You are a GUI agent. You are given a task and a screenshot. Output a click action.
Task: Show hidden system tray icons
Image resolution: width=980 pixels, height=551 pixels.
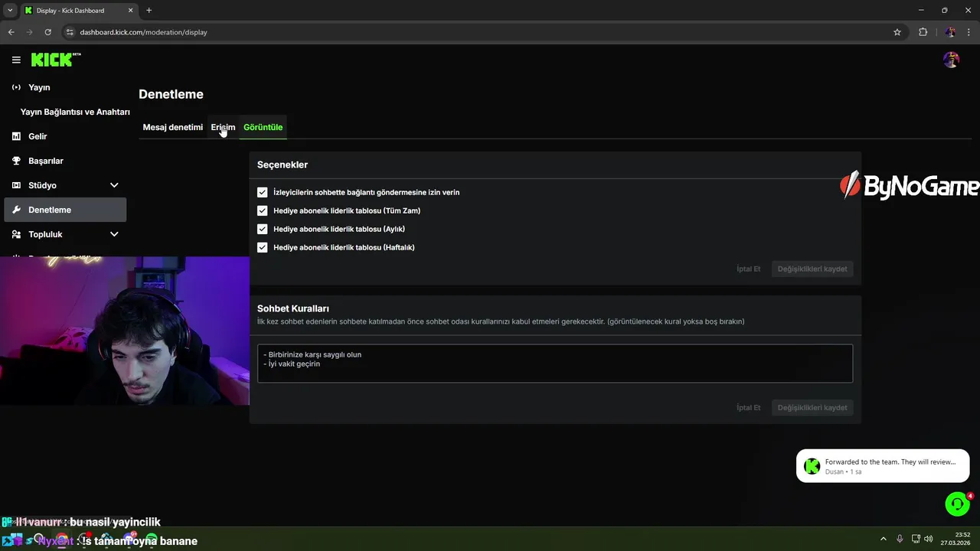pyautogui.click(x=883, y=539)
